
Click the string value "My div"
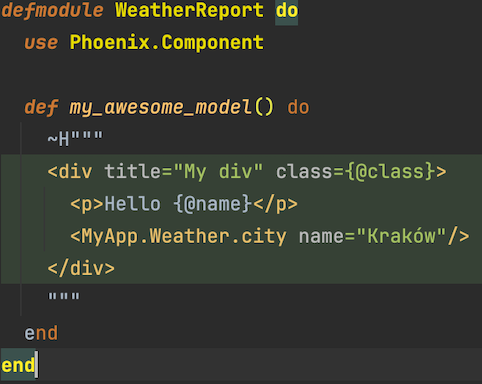[x=218, y=172]
